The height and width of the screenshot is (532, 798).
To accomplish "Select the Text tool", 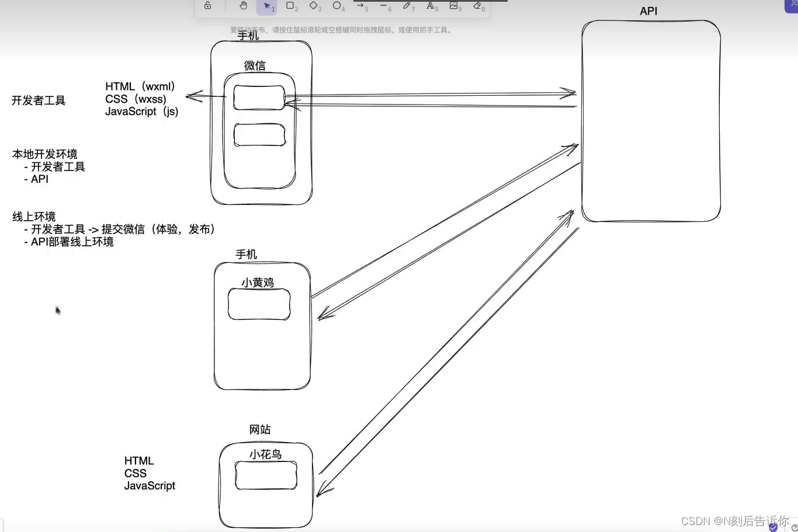I will click(x=430, y=6).
